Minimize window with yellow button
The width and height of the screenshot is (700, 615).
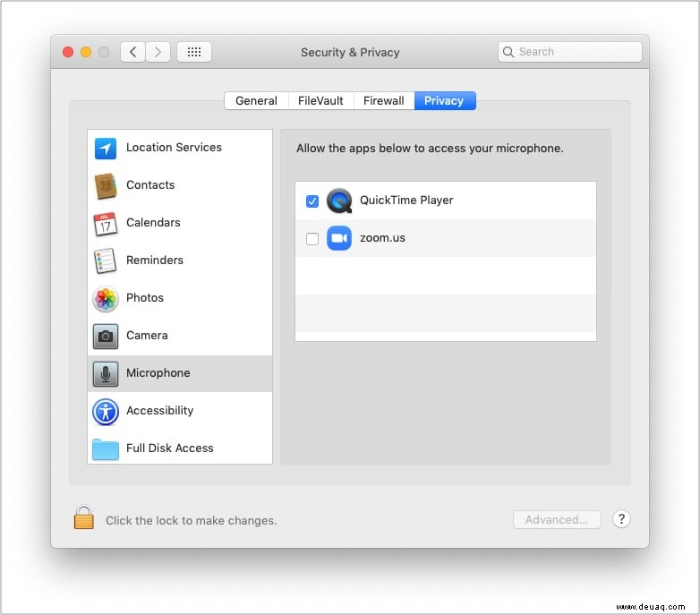click(x=86, y=52)
